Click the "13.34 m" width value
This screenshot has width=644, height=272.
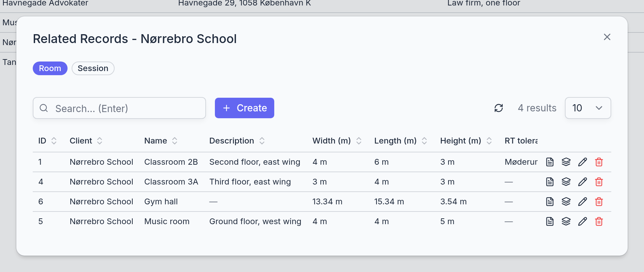point(327,202)
